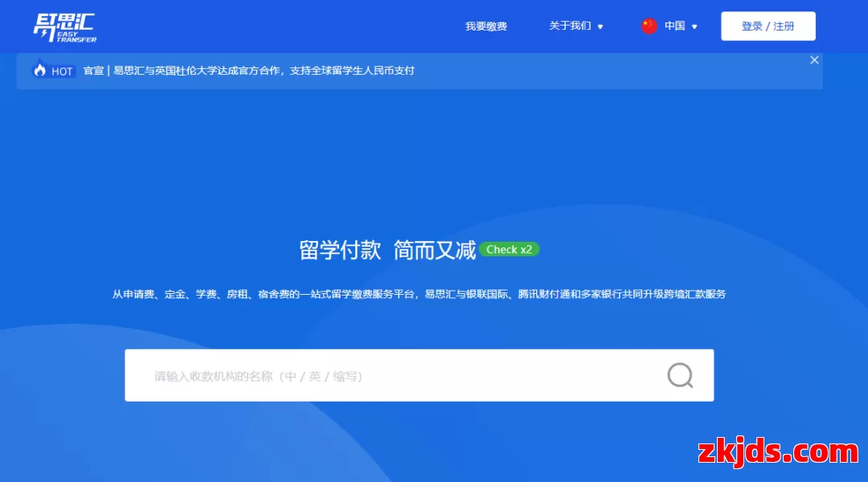Screen dimensions: 868x482
Task: Expand the 关于我们 dropdown arrow
Action: (x=600, y=27)
